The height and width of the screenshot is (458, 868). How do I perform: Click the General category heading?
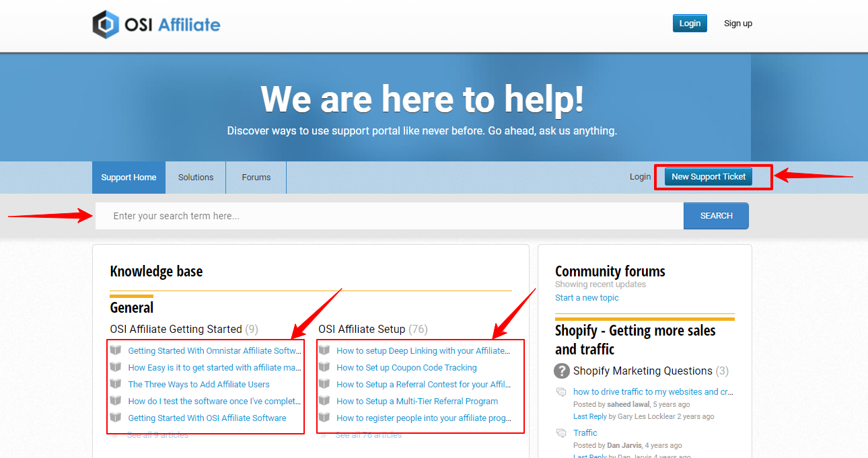(132, 307)
